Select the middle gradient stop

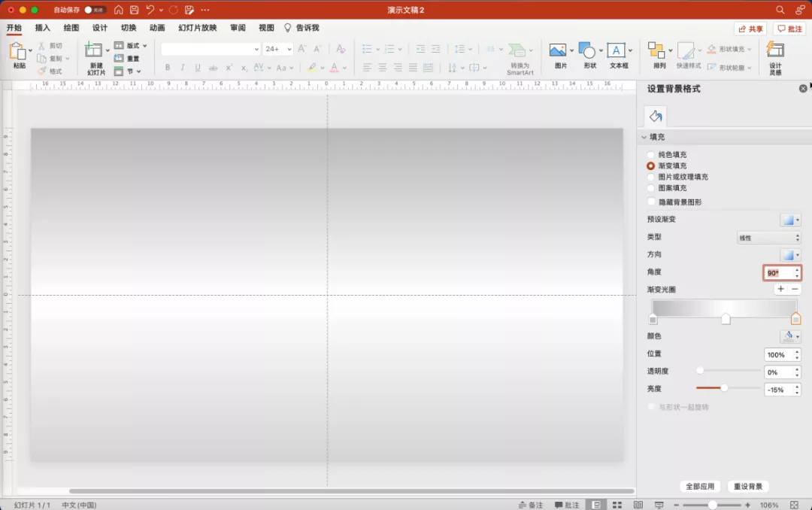726,319
